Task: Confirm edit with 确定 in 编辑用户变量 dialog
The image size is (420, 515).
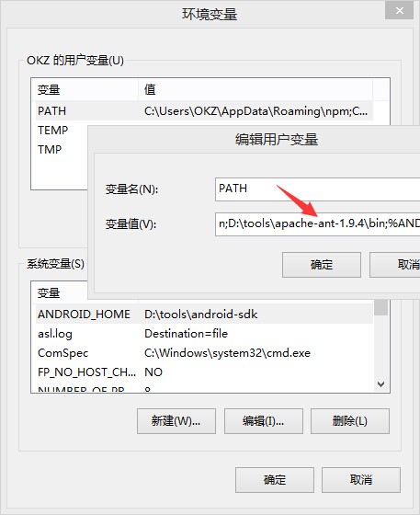Action: pos(322,265)
